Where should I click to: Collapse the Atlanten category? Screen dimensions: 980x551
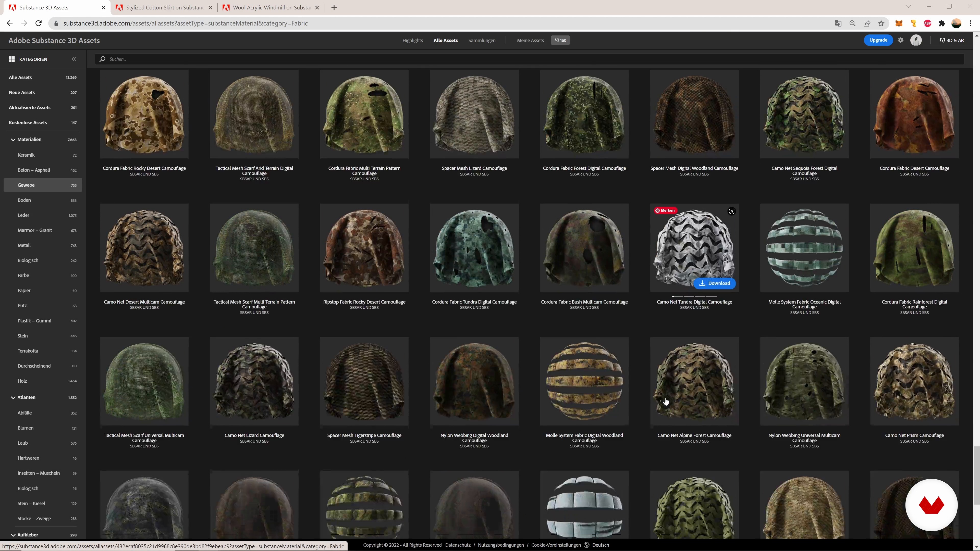pyautogui.click(x=13, y=397)
